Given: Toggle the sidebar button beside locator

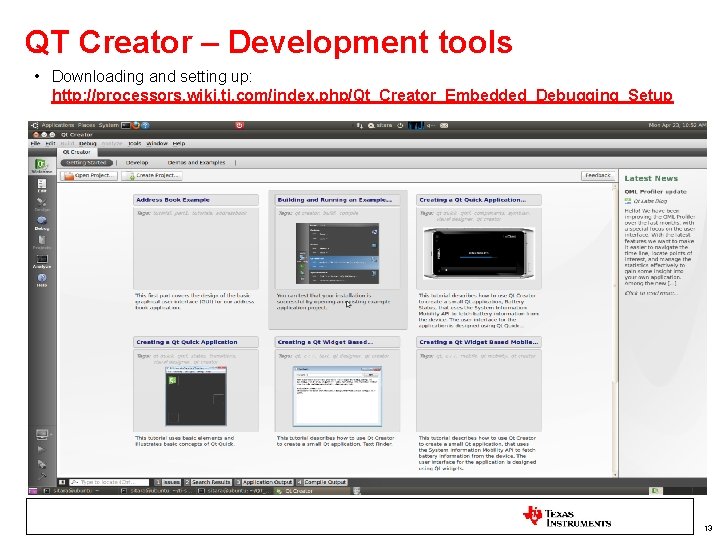Looking at the screenshot, I should click(62, 482).
